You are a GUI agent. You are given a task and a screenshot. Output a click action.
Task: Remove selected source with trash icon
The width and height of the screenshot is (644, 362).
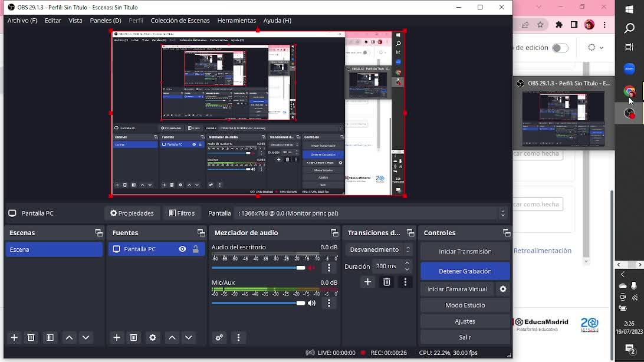point(133,337)
